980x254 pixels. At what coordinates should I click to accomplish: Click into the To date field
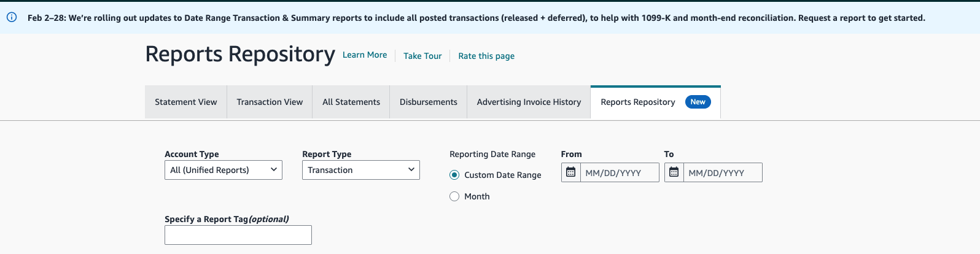pyautogui.click(x=722, y=172)
